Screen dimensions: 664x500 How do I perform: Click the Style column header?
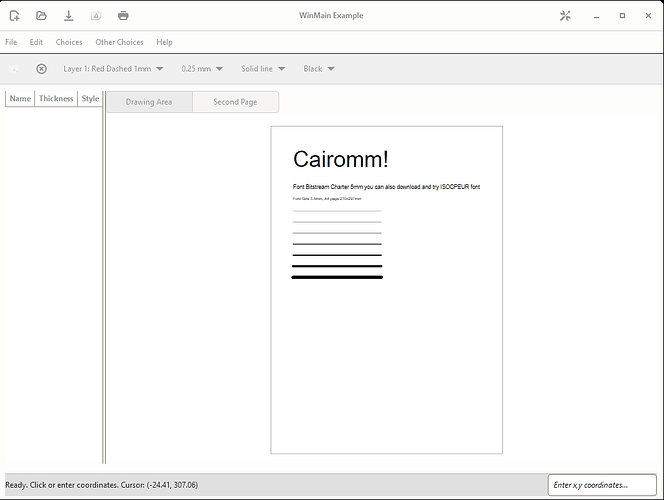[90, 99]
